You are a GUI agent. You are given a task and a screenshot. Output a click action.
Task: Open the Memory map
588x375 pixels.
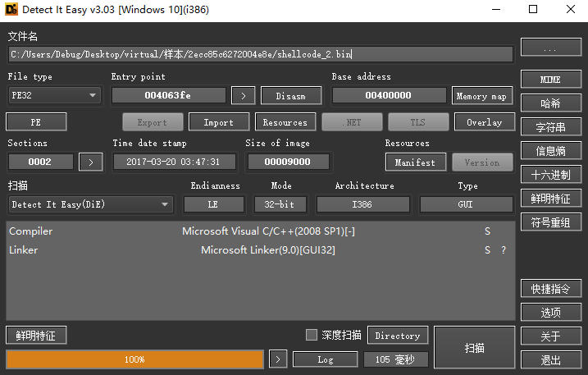[481, 96]
